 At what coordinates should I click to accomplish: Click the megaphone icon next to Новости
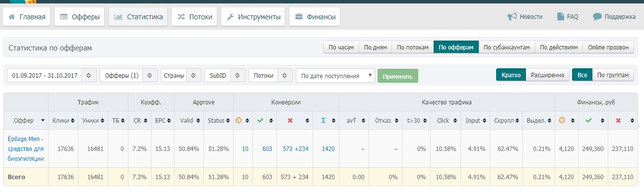point(512,17)
